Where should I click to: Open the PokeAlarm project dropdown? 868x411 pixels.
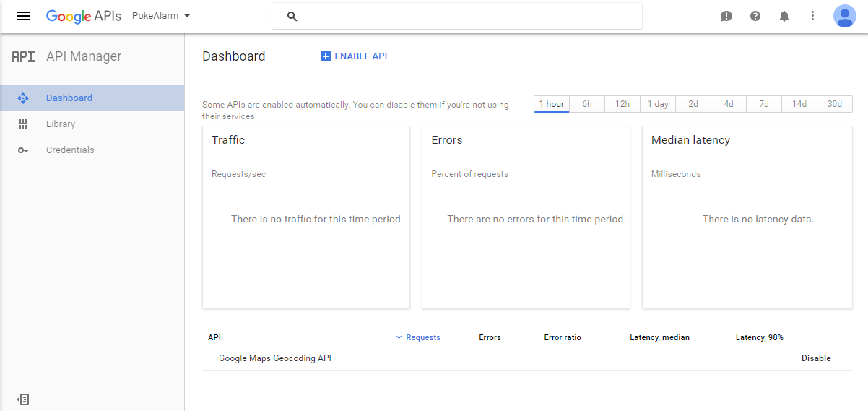pyautogui.click(x=161, y=16)
